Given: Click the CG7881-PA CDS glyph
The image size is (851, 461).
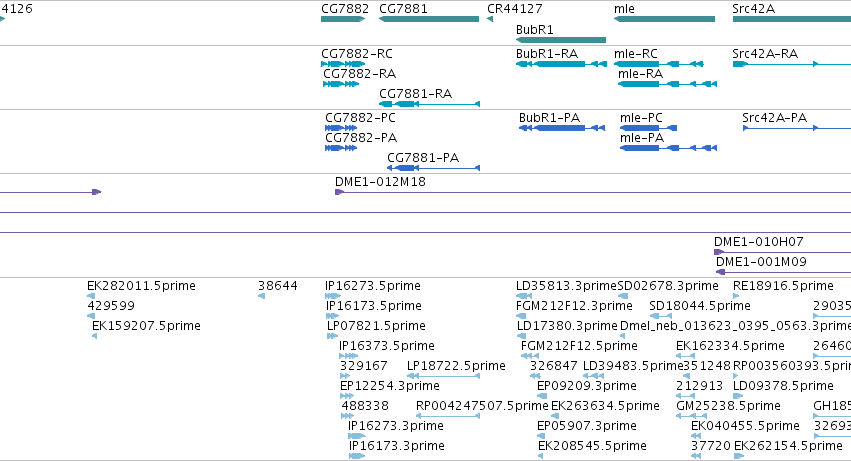Looking at the screenshot, I should [x=434, y=168].
